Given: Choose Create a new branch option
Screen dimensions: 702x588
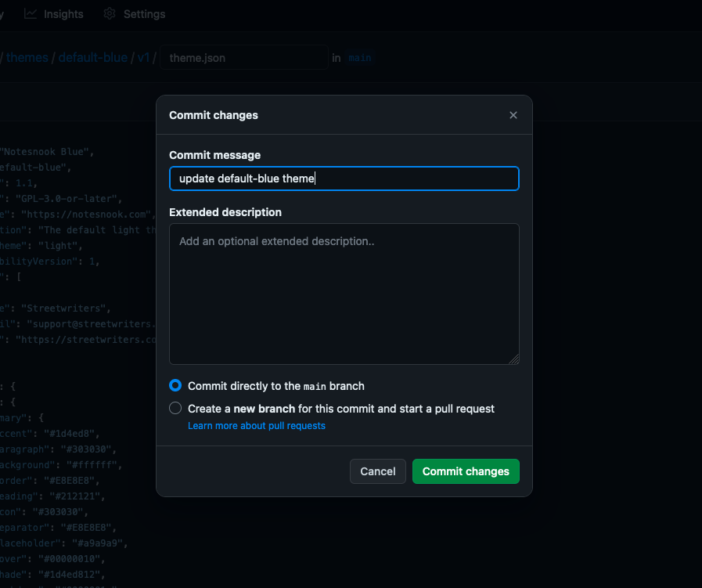Looking at the screenshot, I should pyautogui.click(x=175, y=409).
